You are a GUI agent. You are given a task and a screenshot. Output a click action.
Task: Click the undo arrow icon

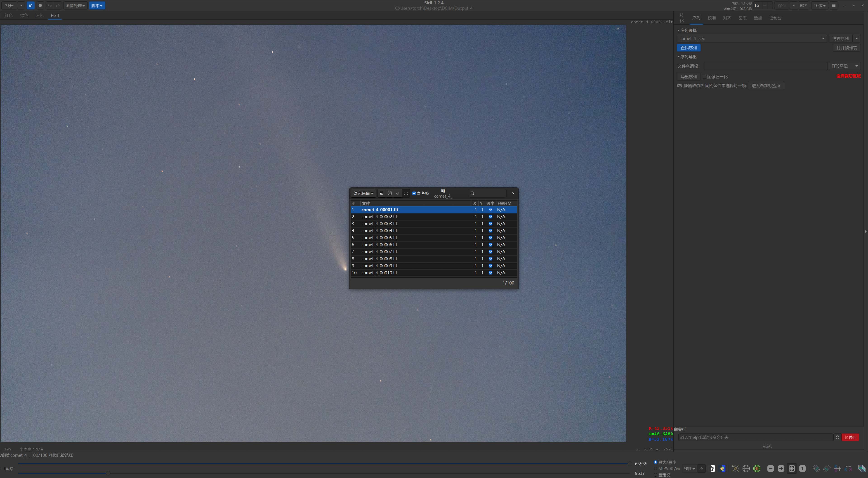point(50,5)
